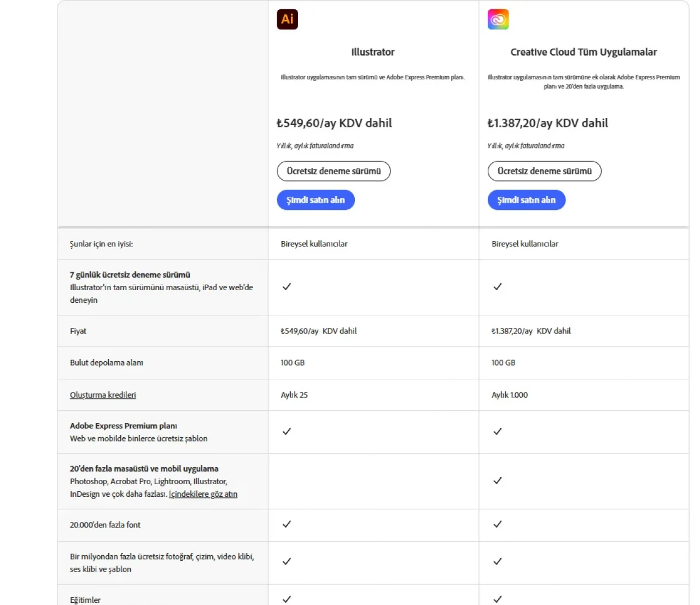Screen dimensions: 700x605
Task: Start Illustrator's Ücretsiz deneme sürümü
Action: (x=334, y=171)
